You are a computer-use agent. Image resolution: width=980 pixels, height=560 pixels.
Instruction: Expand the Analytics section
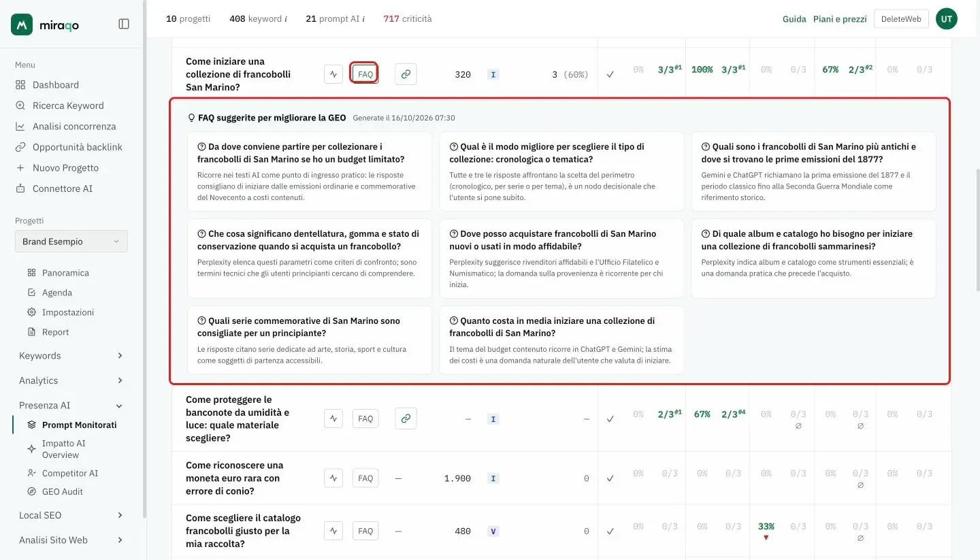pos(71,380)
